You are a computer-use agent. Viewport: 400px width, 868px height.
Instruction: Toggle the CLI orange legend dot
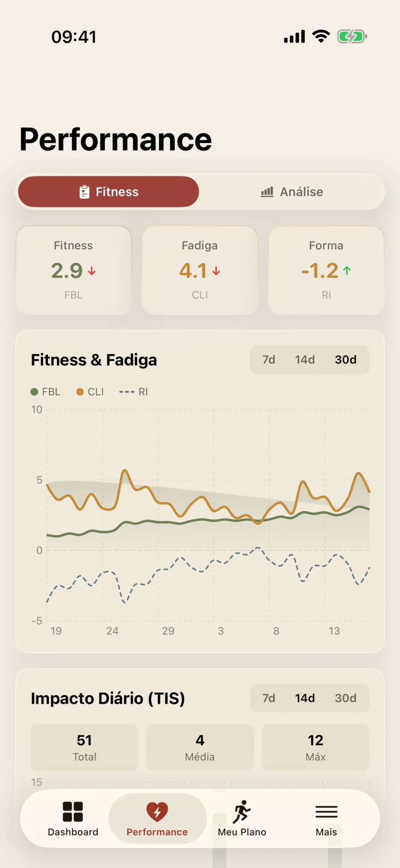(80, 392)
